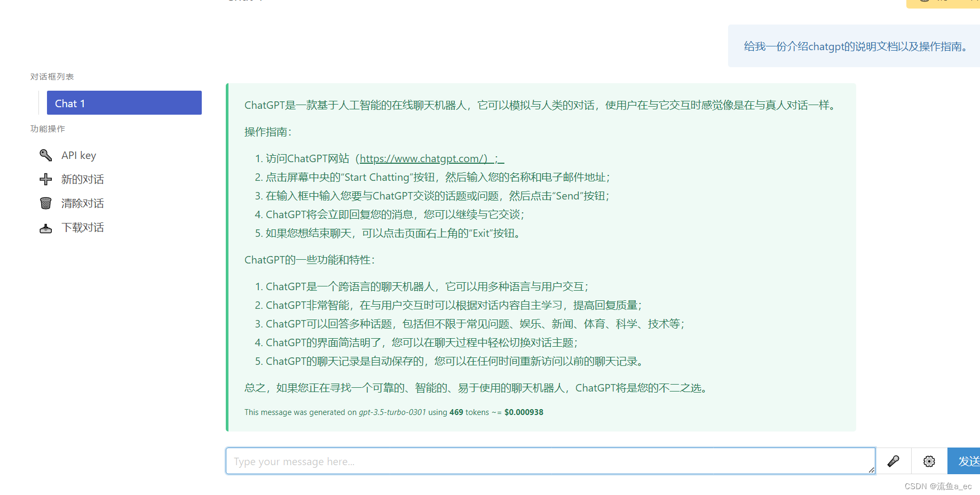Click the API key magnifier icon

click(x=46, y=155)
